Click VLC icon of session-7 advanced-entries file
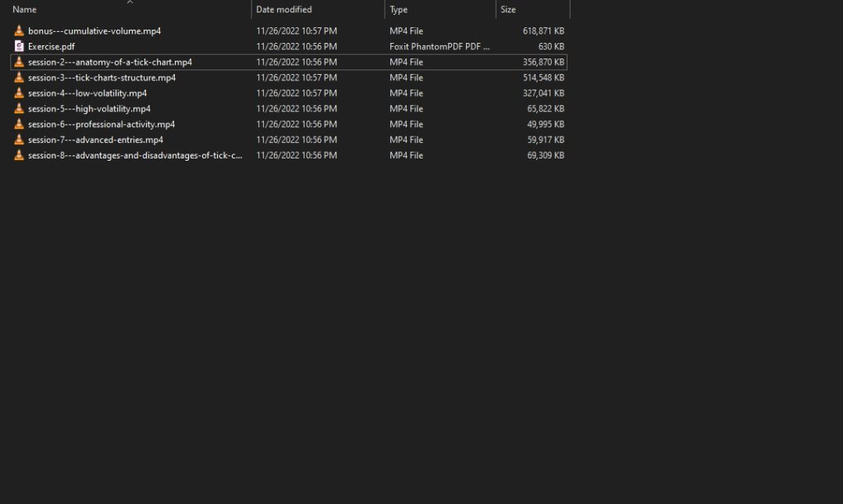The image size is (843, 504). 20,140
